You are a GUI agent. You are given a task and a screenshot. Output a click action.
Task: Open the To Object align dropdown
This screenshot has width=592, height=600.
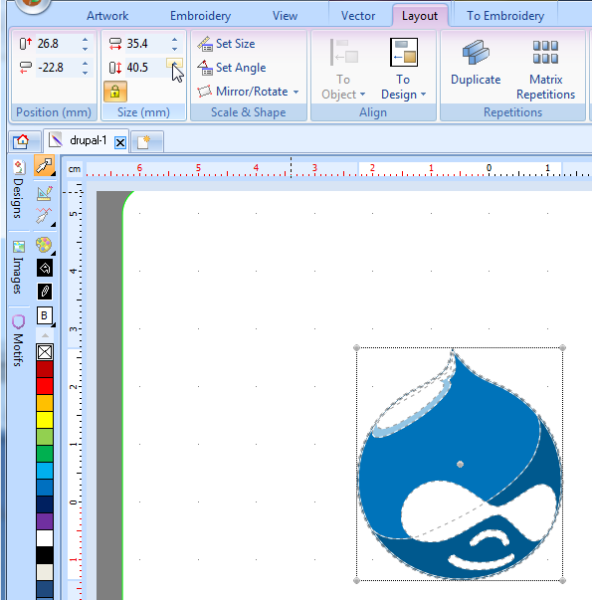(343, 69)
